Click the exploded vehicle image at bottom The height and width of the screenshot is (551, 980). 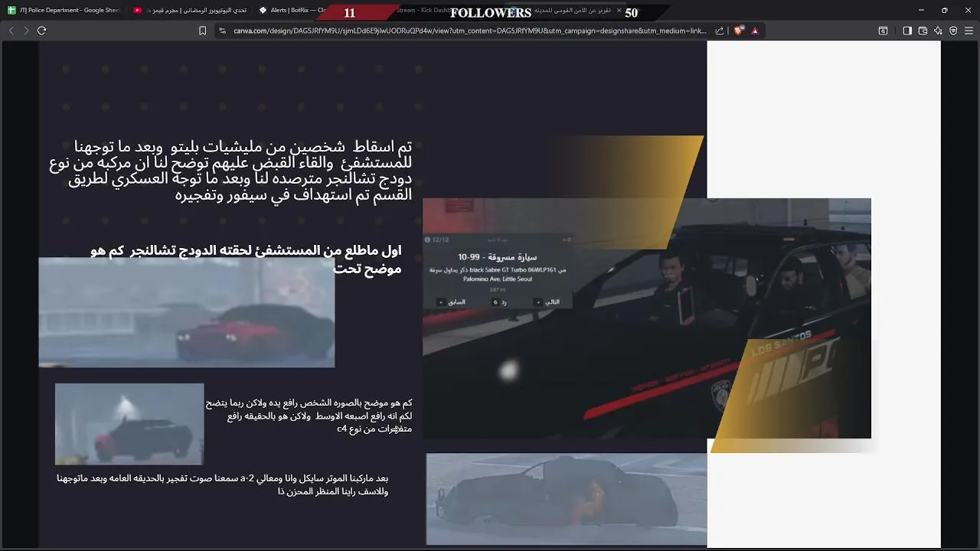(567, 499)
